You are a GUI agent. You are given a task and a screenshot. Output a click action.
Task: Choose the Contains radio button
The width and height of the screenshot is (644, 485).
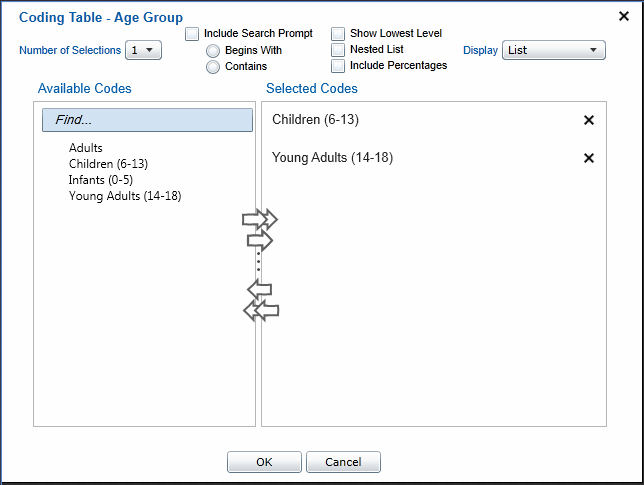pyautogui.click(x=213, y=67)
